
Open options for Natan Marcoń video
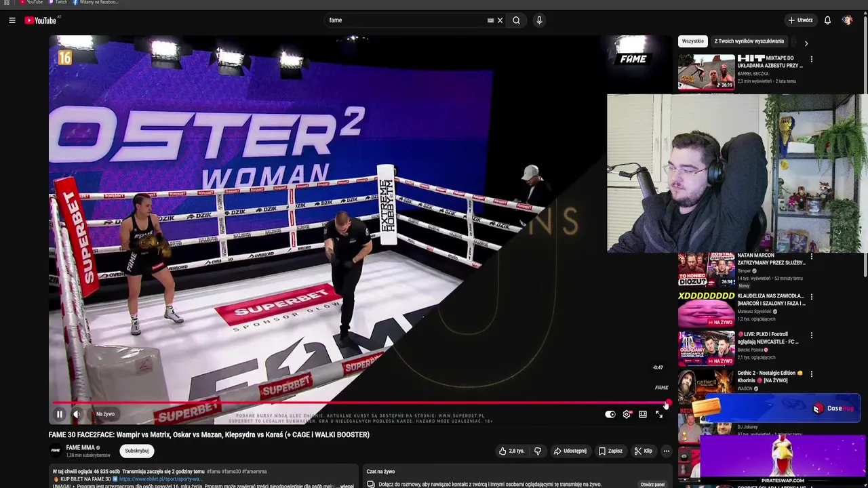[x=811, y=258]
